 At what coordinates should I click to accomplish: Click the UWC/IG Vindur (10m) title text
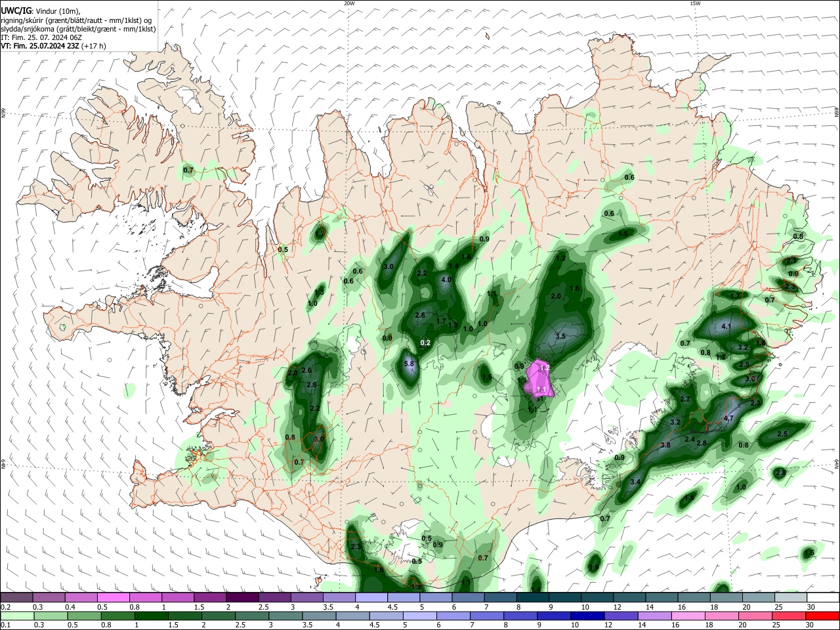tap(40, 11)
